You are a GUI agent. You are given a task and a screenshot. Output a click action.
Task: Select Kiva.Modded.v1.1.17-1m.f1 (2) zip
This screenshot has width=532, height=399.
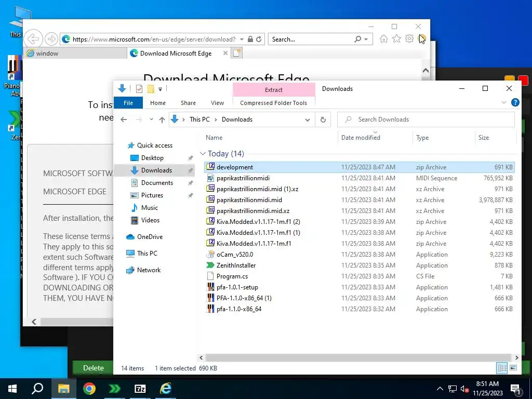[x=360, y=221]
